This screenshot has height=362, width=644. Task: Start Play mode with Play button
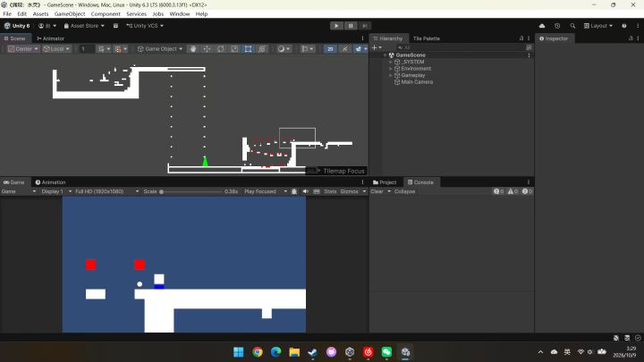click(x=336, y=26)
